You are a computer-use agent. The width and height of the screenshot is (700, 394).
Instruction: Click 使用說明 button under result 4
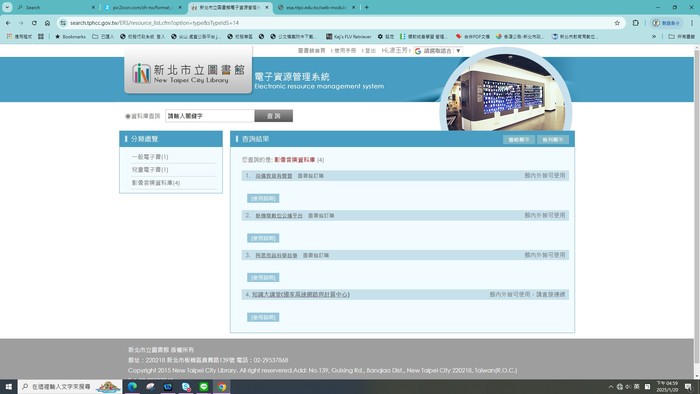pyautogui.click(x=263, y=317)
